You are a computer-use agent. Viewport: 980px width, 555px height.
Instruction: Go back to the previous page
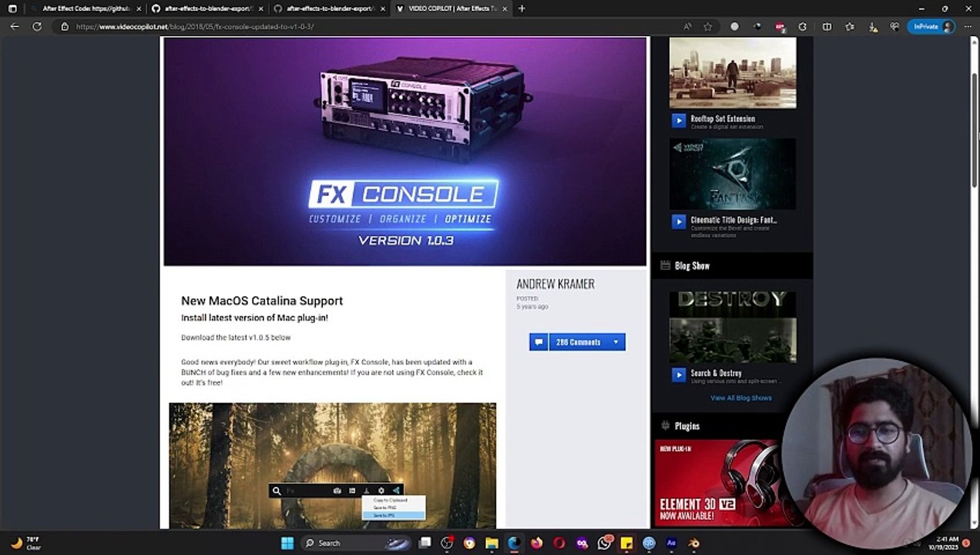[15, 26]
